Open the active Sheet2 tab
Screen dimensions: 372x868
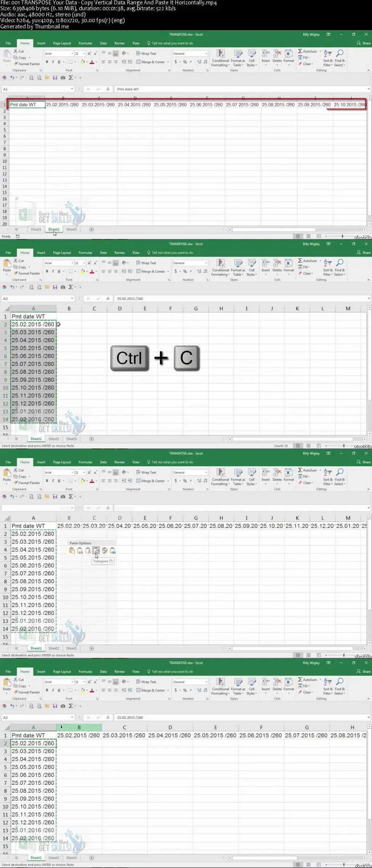point(54,229)
